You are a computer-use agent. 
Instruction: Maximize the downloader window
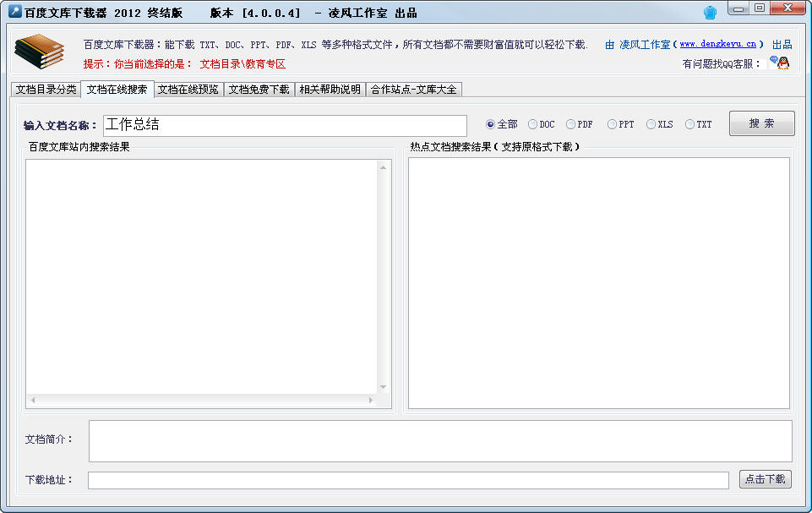[759, 8]
